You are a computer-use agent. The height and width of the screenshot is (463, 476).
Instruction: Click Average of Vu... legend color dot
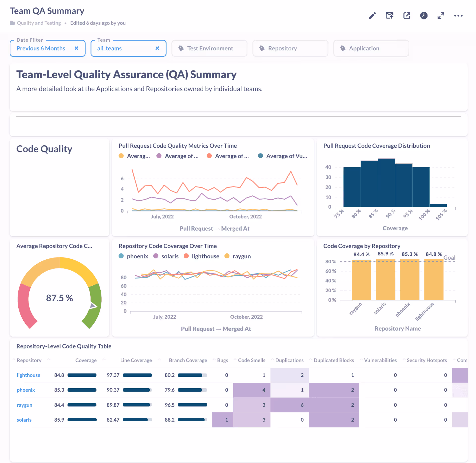point(260,156)
